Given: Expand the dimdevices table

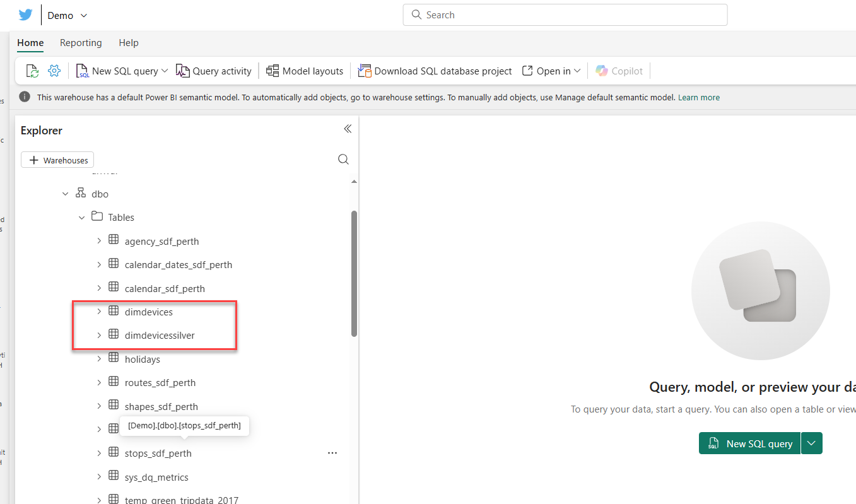Looking at the screenshot, I should 99,312.
